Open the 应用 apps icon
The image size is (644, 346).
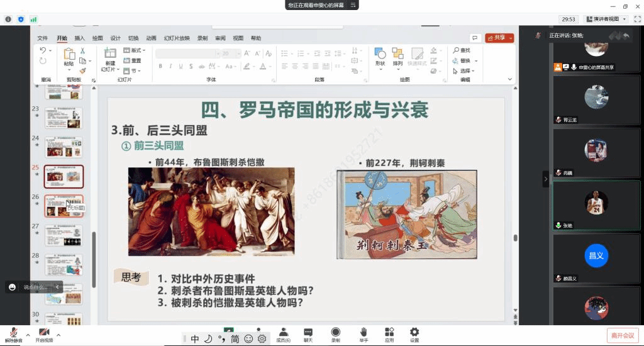coord(389,334)
